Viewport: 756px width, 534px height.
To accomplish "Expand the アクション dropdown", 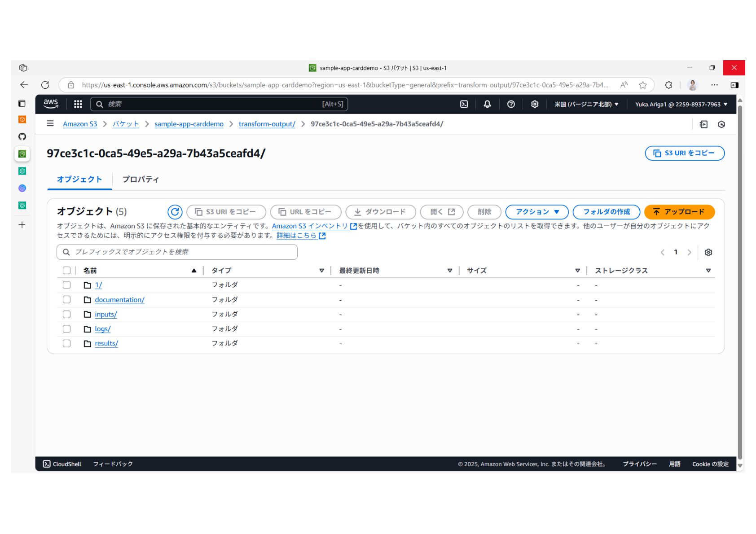I will pyautogui.click(x=537, y=212).
